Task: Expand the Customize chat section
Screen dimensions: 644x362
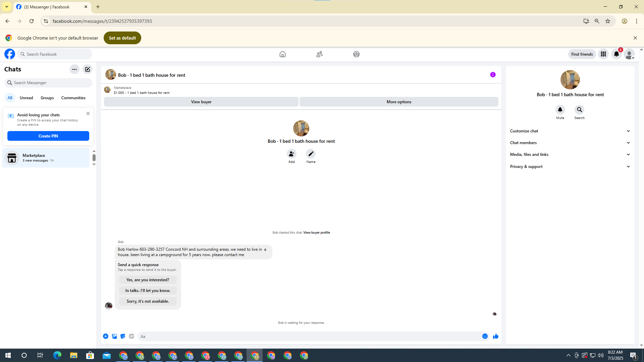Action: [x=570, y=131]
